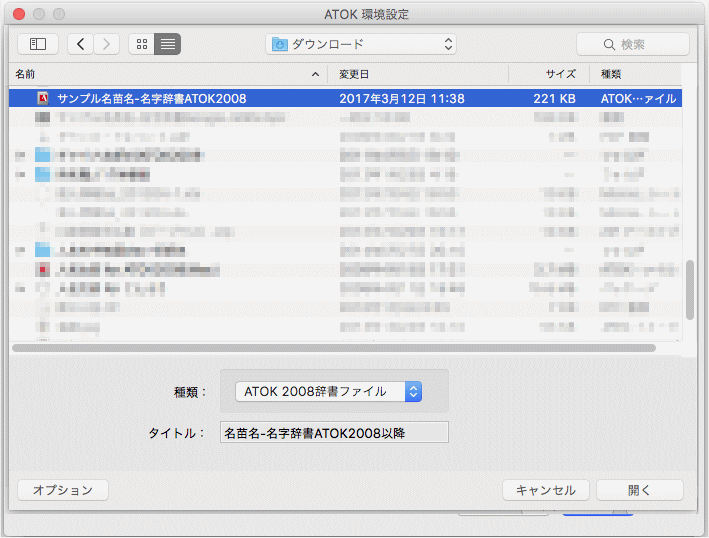Click the horizontal scrollbar of file list
Image resolution: width=709 pixels, height=538 pixels.
tap(334, 348)
